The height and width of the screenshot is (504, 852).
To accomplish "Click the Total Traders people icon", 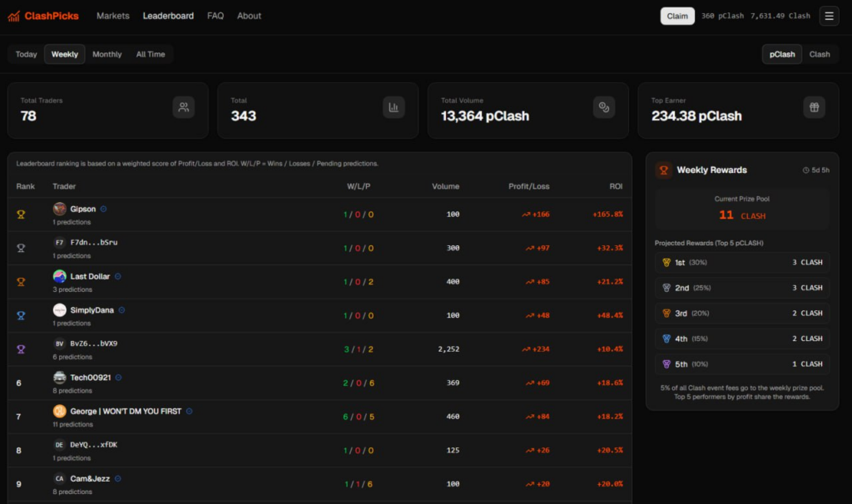I will pyautogui.click(x=184, y=106).
